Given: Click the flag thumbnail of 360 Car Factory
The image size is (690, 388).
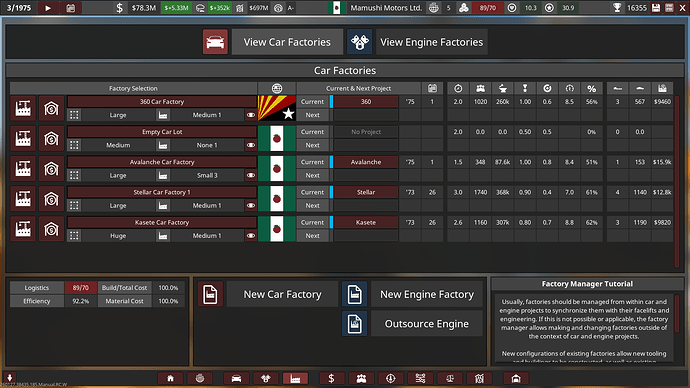Looking at the screenshot, I should coord(277,108).
